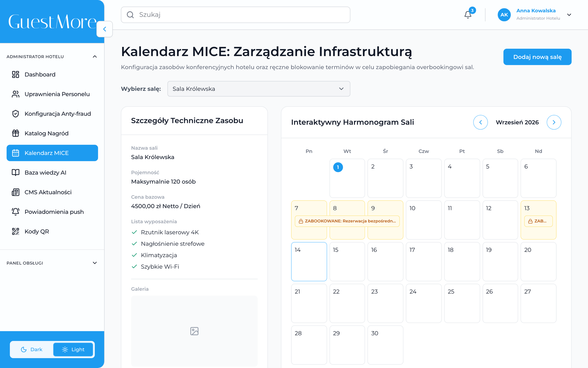The width and height of the screenshot is (588, 368).
Task: Click the Dashboard grid icon
Action: 15,75
